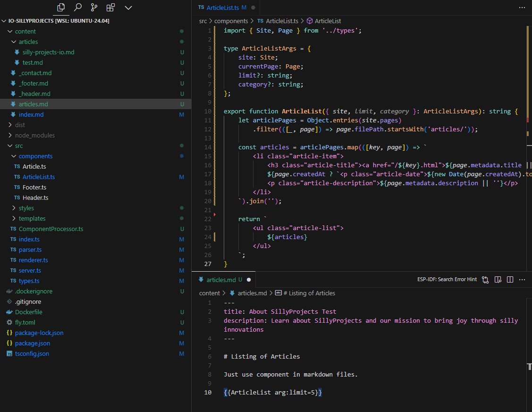Click '# Listing of Articles' breadcrumb
Viewport: 532px width, 412px height.
305,293
